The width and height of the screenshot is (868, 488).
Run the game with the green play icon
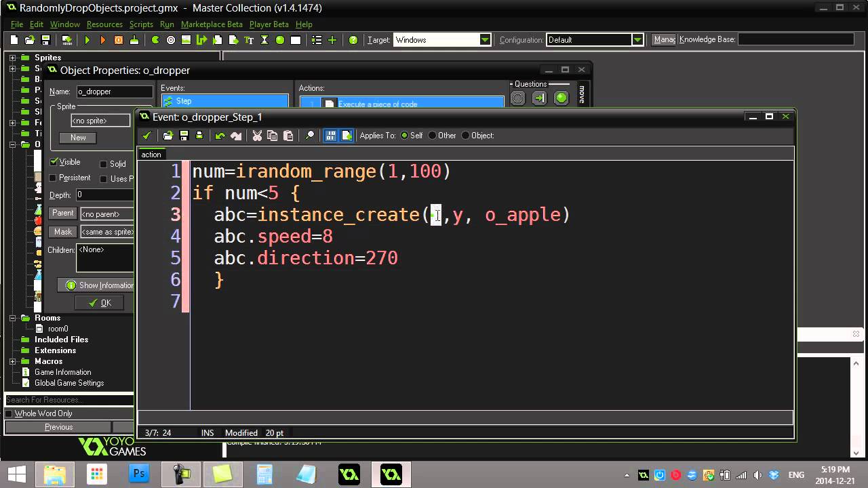[x=87, y=40]
